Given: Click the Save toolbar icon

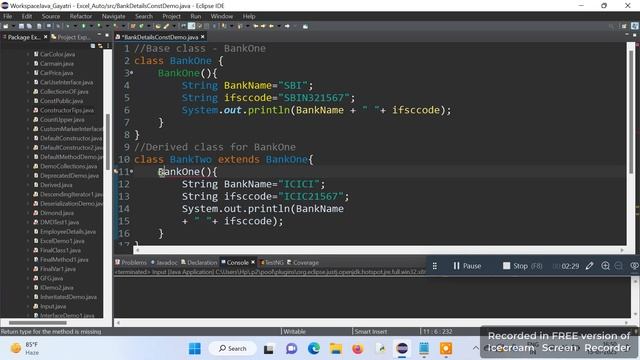Looking at the screenshot, I should pos(21,26).
